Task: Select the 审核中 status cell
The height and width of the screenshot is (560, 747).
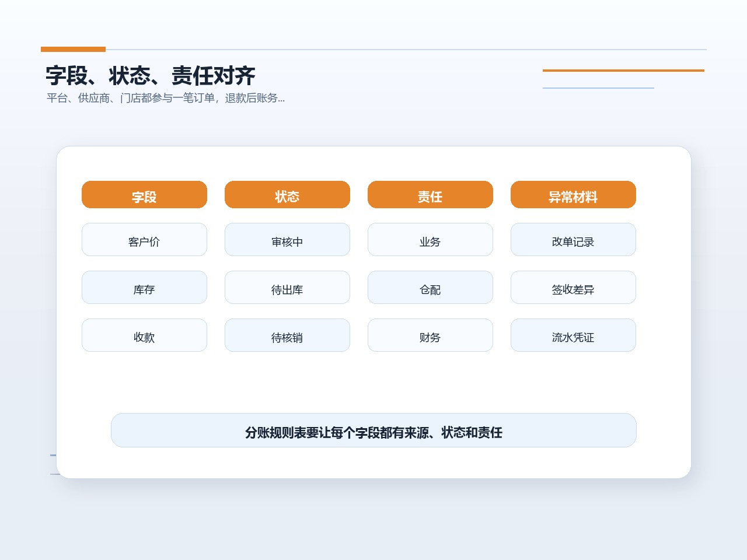Action: point(287,240)
